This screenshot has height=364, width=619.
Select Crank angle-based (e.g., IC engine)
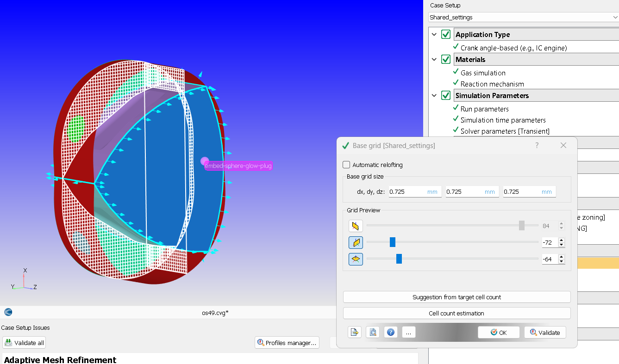tap(513, 48)
